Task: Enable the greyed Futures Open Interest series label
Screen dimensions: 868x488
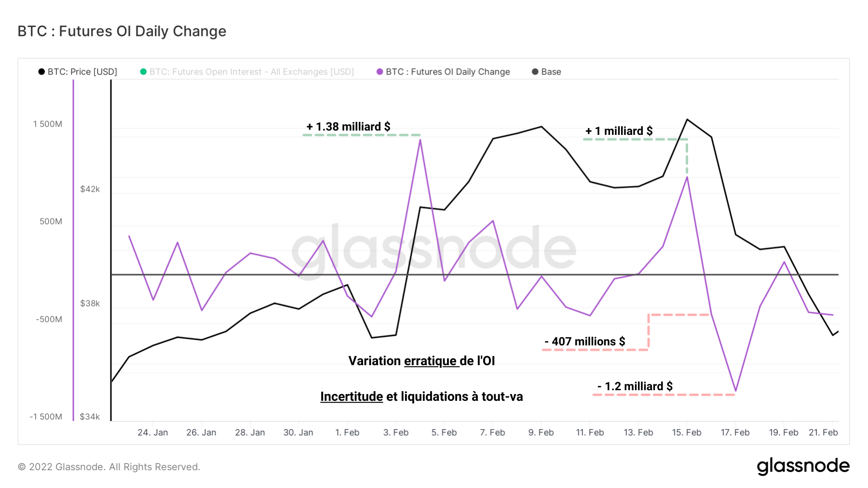Action: [x=251, y=72]
